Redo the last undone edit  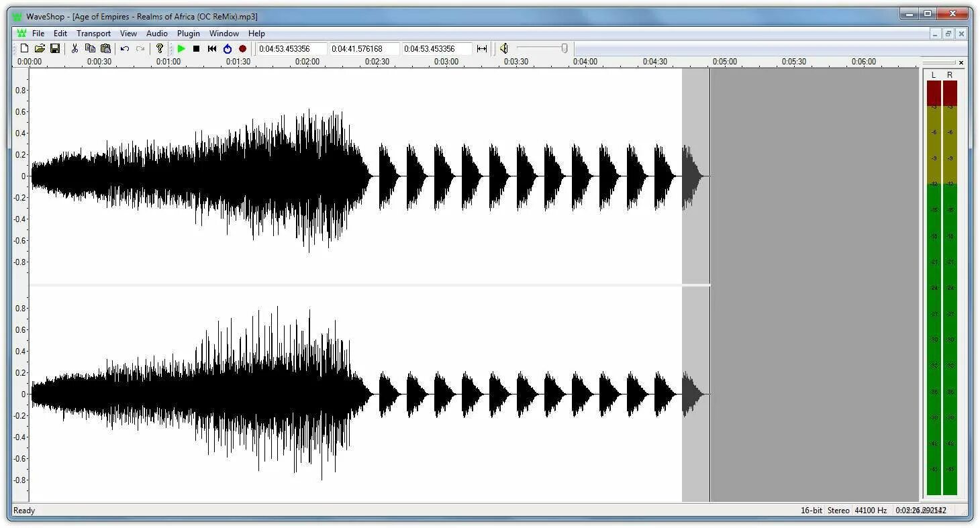click(140, 48)
